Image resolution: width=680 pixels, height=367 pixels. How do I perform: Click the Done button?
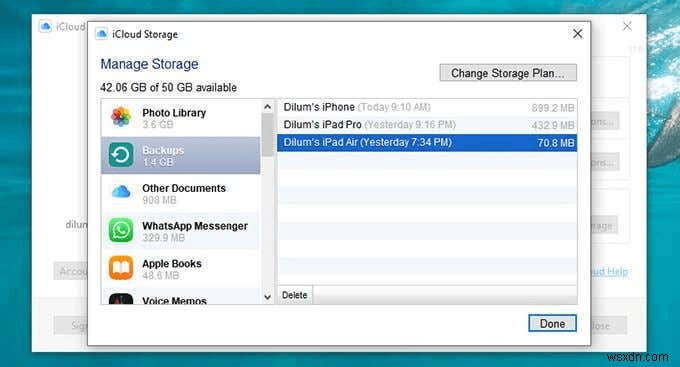(552, 324)
